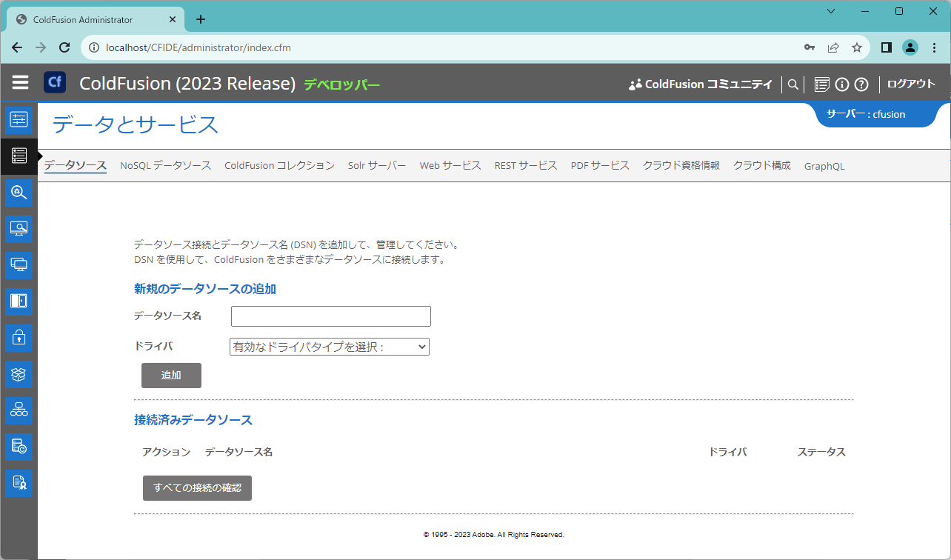The image size is (951, 560).
Task: Open the driver type dropdown
Action: point(330,347)
